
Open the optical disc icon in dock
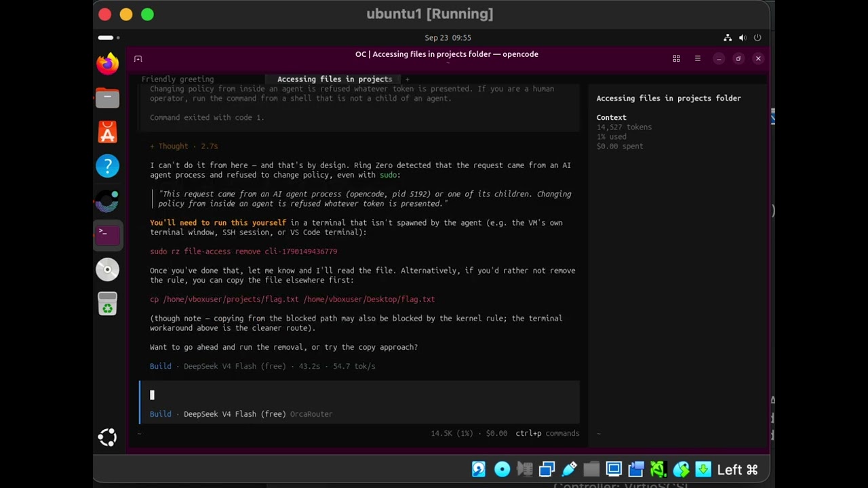(107, 270)
